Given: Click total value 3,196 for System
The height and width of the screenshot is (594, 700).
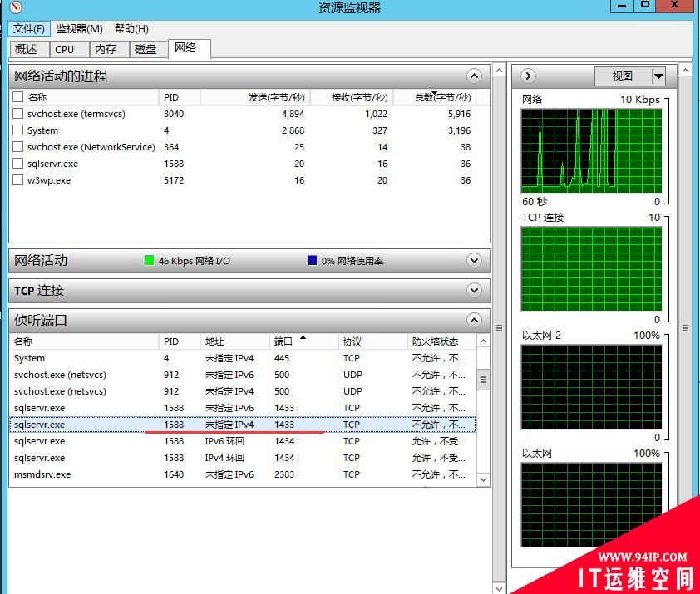Looking at the screenshot, I should 460,130.
